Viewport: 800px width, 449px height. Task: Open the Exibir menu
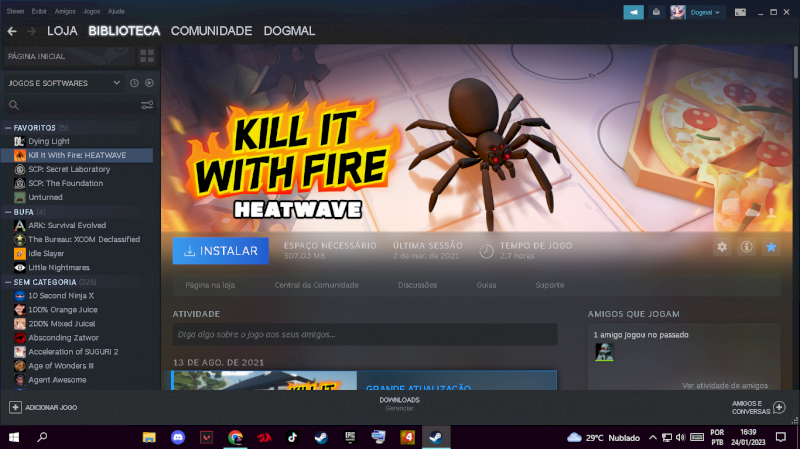(39, 11)
